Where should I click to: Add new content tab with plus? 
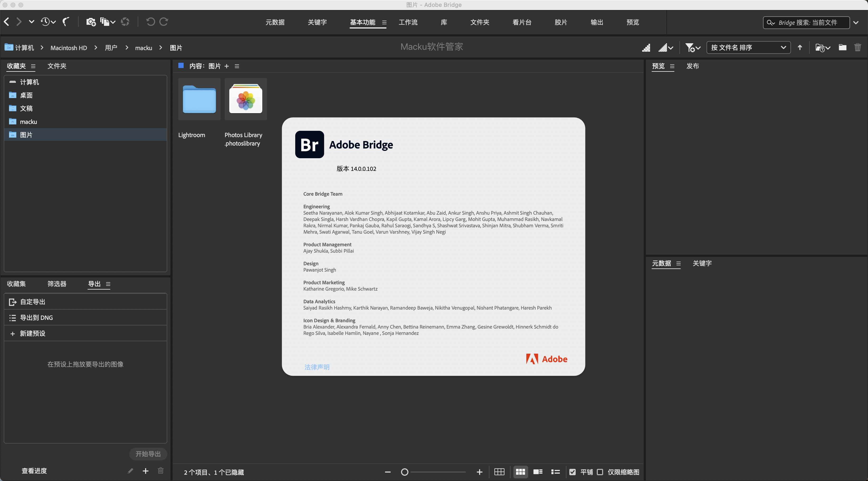[x=226, y=66]
